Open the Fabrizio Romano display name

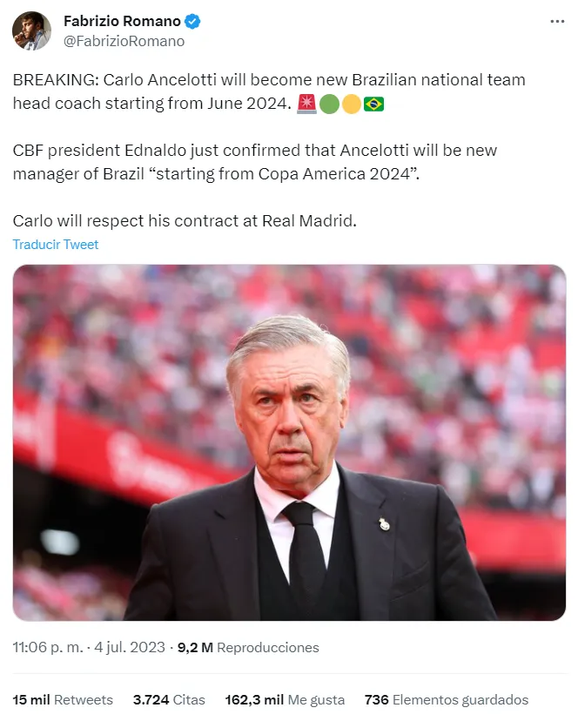(122, 22)
